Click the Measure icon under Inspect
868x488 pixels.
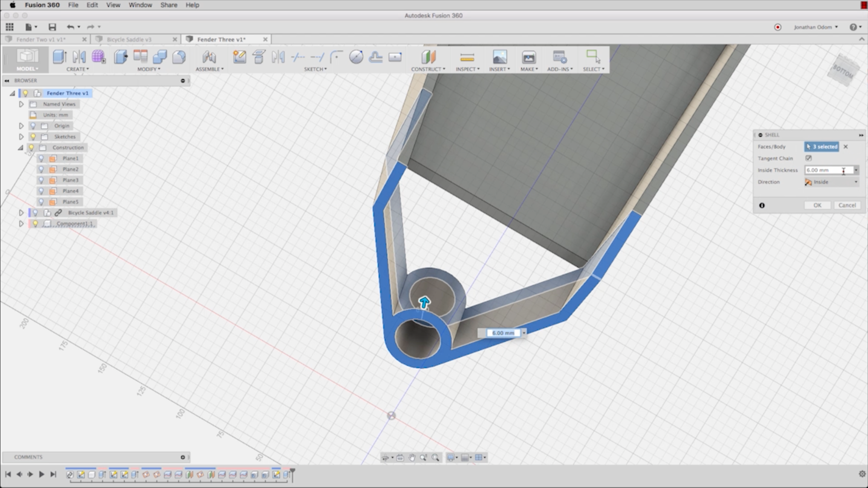[467, 57]
